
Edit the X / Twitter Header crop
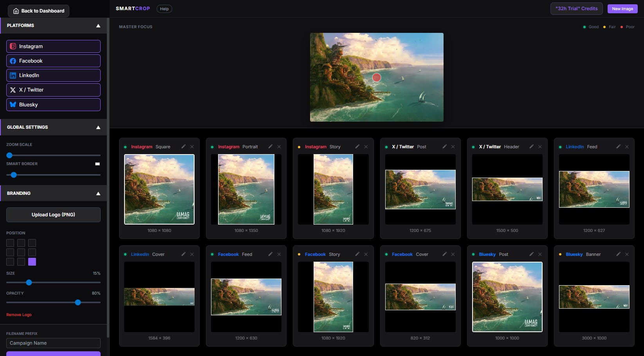click(531, 147)
